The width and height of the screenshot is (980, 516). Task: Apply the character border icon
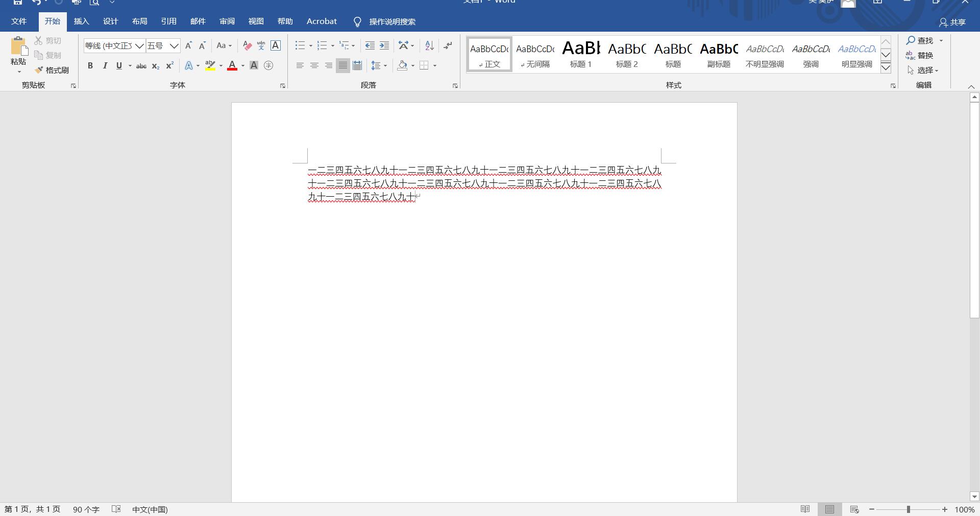pos(276,45)
